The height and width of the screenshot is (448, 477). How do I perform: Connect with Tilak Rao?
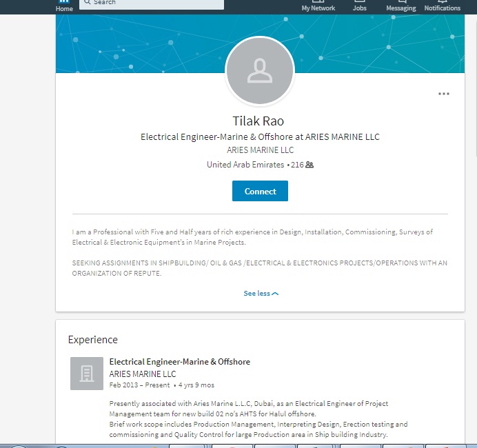260,191
